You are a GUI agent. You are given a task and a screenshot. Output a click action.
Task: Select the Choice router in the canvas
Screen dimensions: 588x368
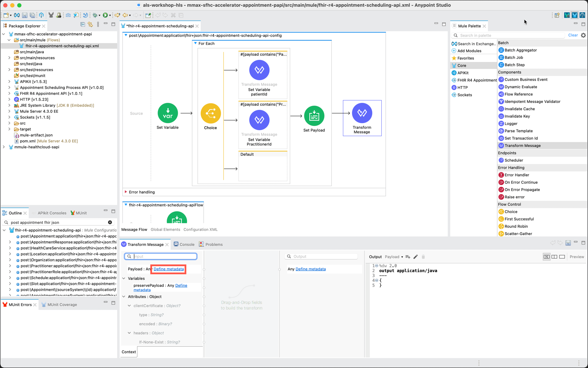(x=210, y=113)
